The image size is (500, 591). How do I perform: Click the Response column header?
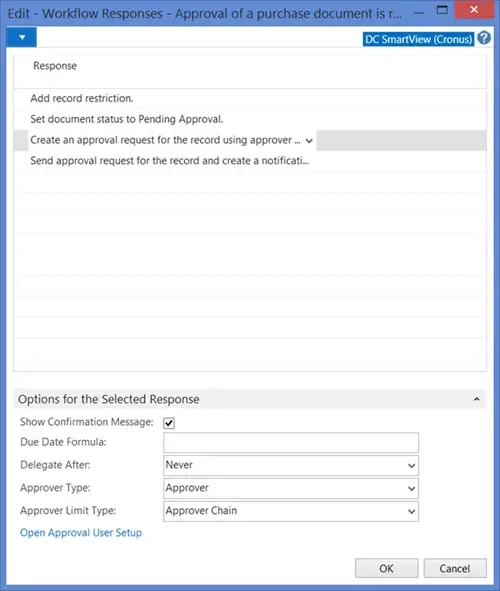tap(55, 66)
